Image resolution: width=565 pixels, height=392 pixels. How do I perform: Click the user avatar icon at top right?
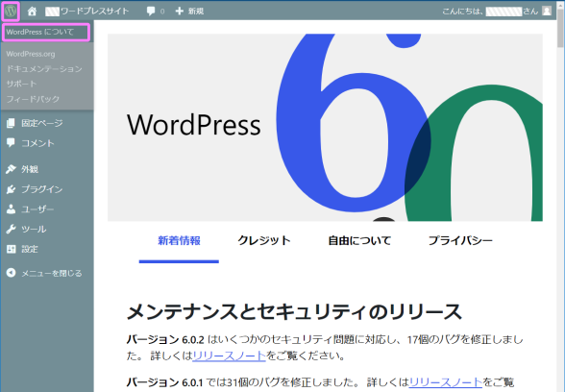pyautogui.click(x=547, y=12)
